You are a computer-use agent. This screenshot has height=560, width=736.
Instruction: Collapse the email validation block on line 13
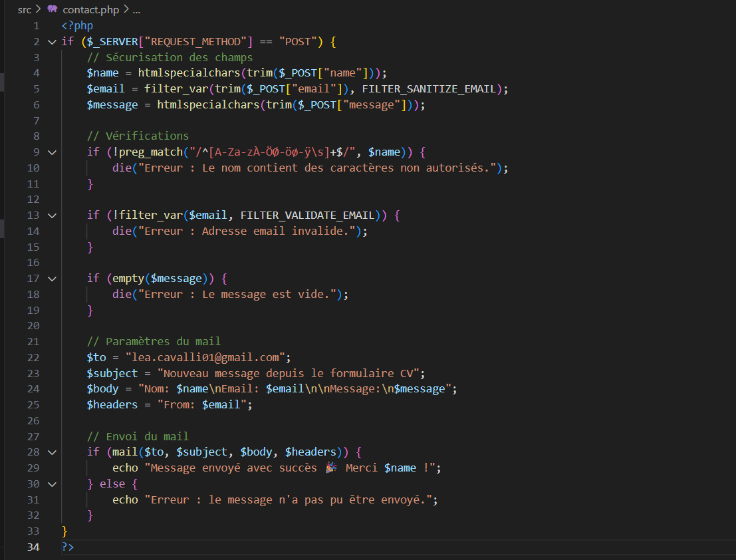(x=52, y=215)
